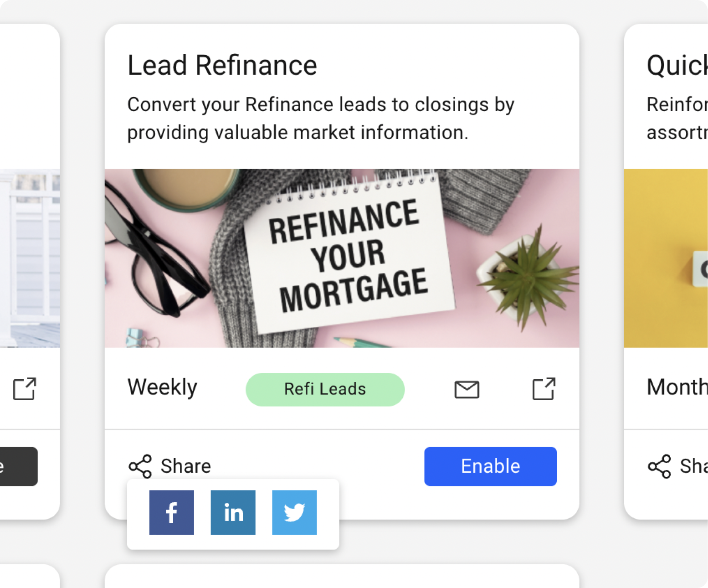This screenshot has width=708, height=588.
Task: Open the Share options on Lead Refinance
Action: (169, 466)
